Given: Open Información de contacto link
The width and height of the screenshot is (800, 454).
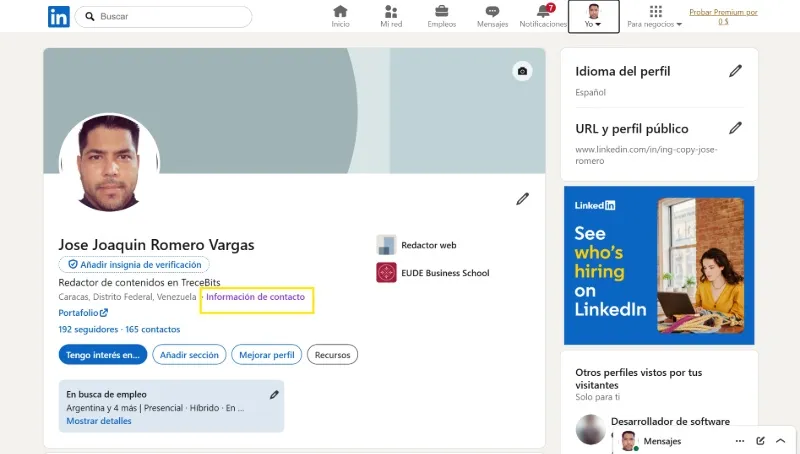Looking at the screenshot, I should [256, 297].
